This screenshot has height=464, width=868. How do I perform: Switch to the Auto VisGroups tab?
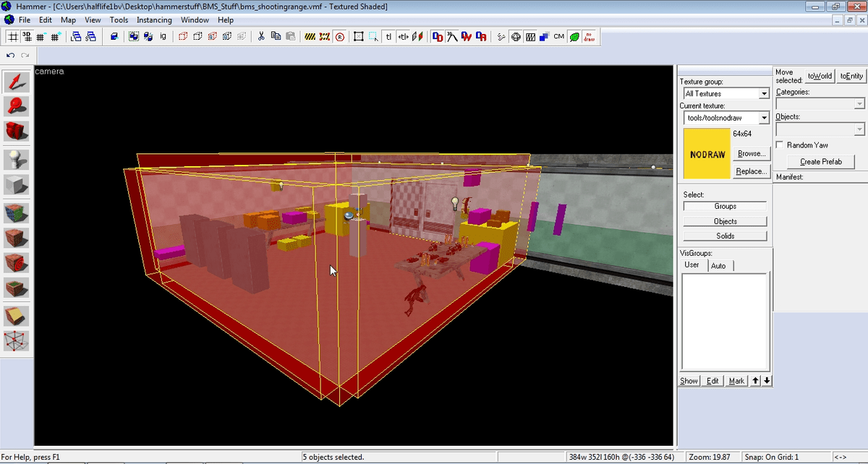point(718,266)
